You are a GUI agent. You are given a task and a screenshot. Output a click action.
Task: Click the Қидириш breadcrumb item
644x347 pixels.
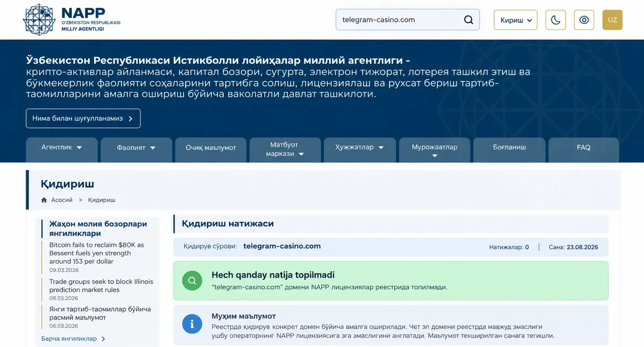tap(102, 200)
